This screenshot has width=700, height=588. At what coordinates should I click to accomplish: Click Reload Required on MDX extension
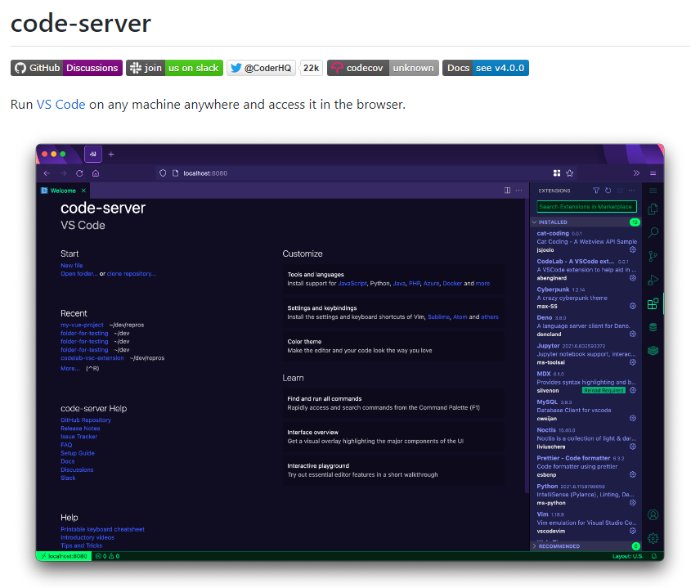coord(604,390)
